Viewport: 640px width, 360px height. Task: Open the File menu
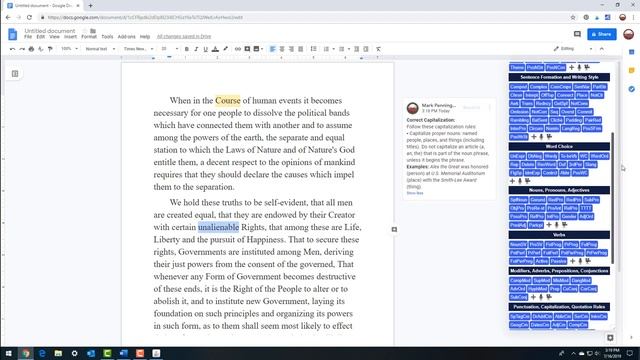[x=28, y=37]
